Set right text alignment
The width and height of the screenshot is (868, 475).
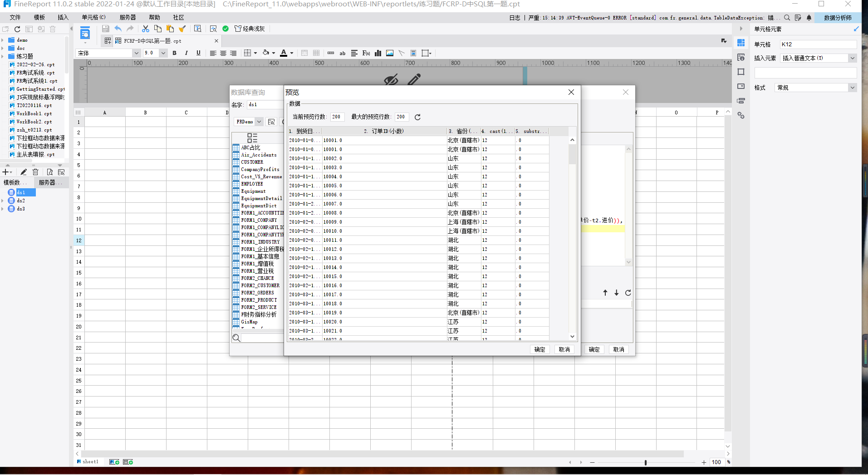pos(233,53)
